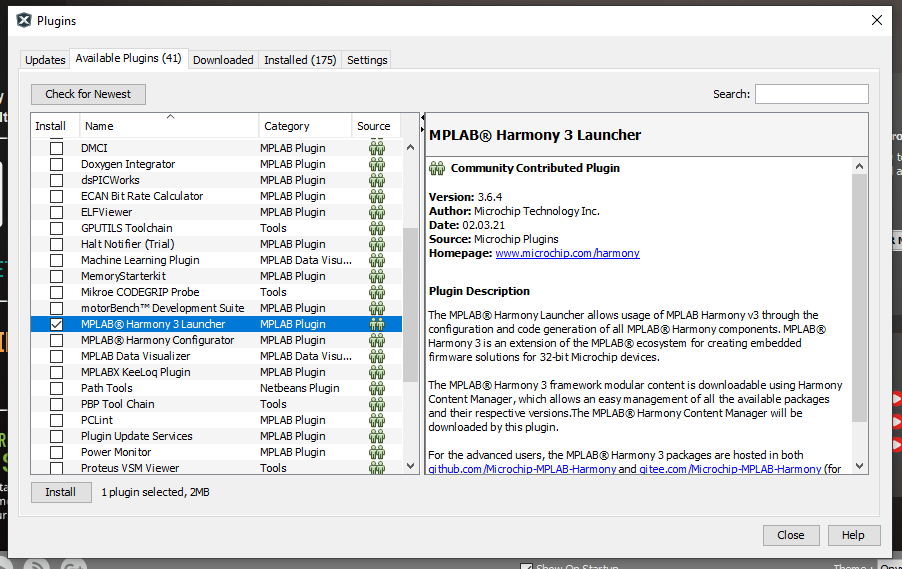Image resolution: width=902 pixels, height=569 pixels.
Task: Click the source icon for GPUTILS Toolchain
Action: tap(377, 228)
